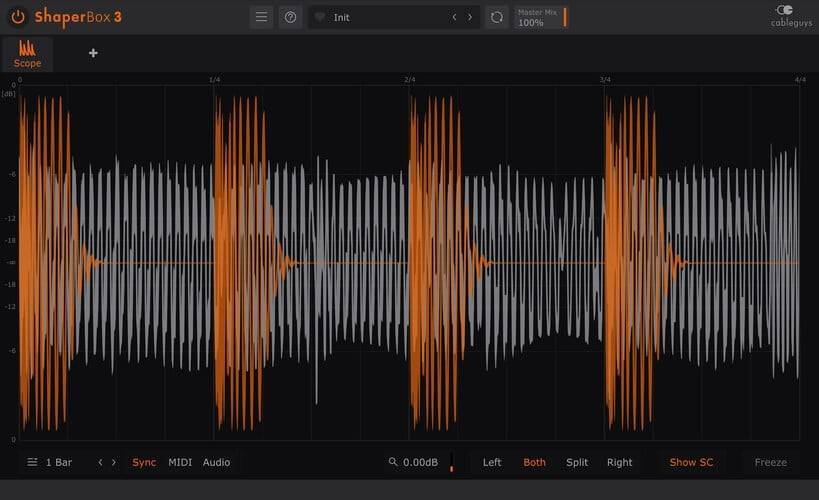Image resolution: width=819 pixels, height=500 pixels.
Task: Click the cableguys logo
Action: tap(791, 16)
